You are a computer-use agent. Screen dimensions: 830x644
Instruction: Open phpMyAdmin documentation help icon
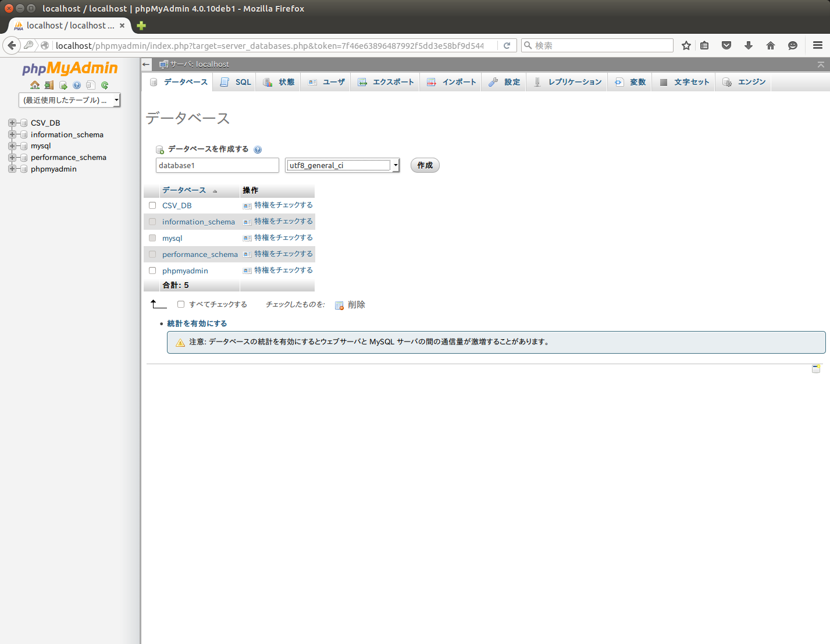(x=77, y=85)
